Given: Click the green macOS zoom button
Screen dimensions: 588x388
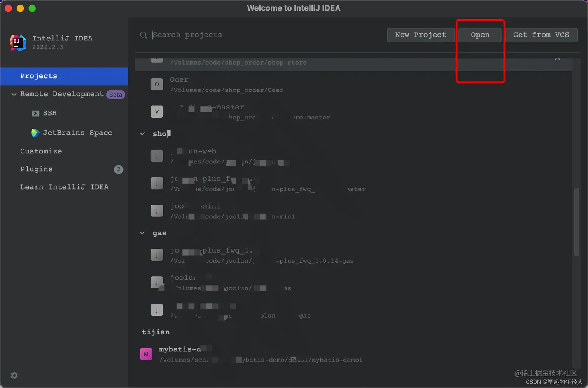Looking at the screenshot, I should tap(32, 8).
